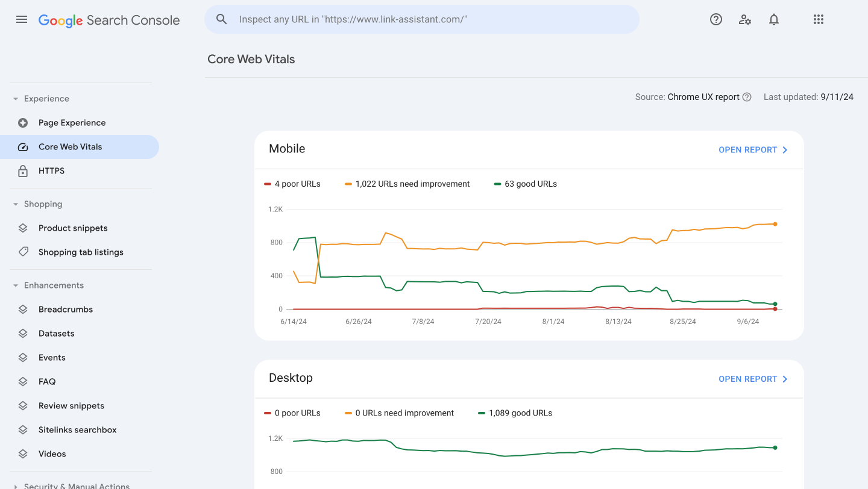The height and width of the screenshot is (489, 868).
Task: Click the Review snippets layers icon
Action: (23, 406)
